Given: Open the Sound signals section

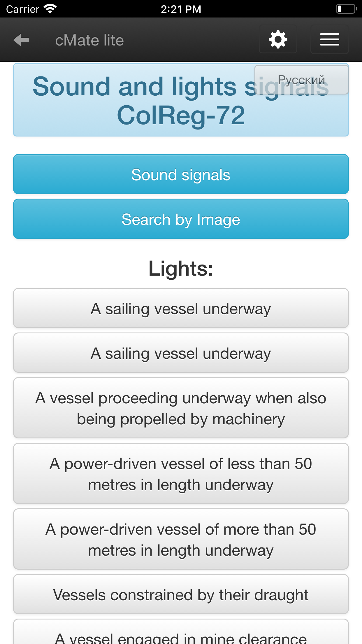Looking at the screenshot, I should point(181,174).
